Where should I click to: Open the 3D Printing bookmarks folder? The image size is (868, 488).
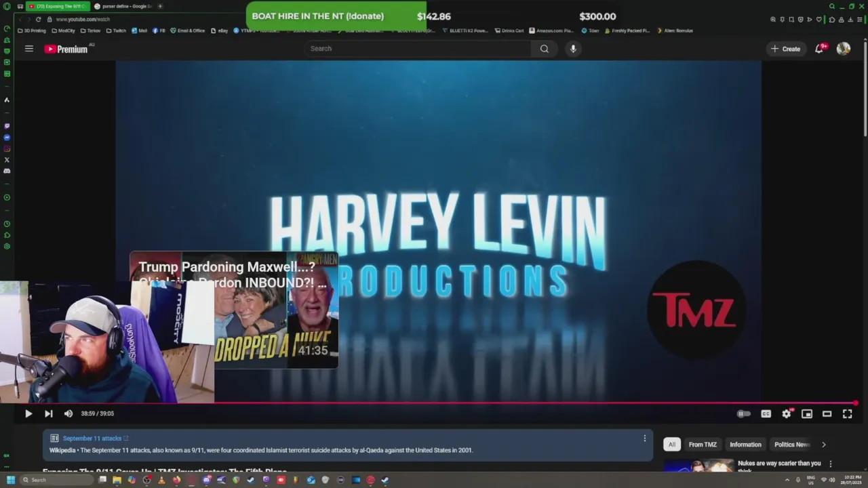32,30
